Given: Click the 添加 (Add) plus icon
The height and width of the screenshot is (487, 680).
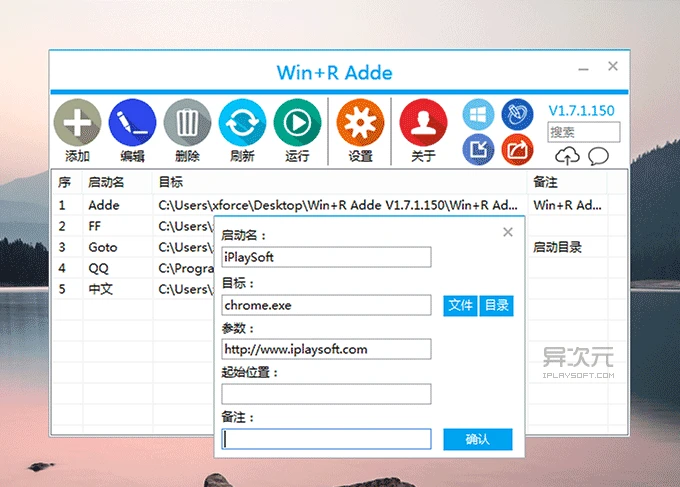Looking at the screenshot, I should coord(77,123).
